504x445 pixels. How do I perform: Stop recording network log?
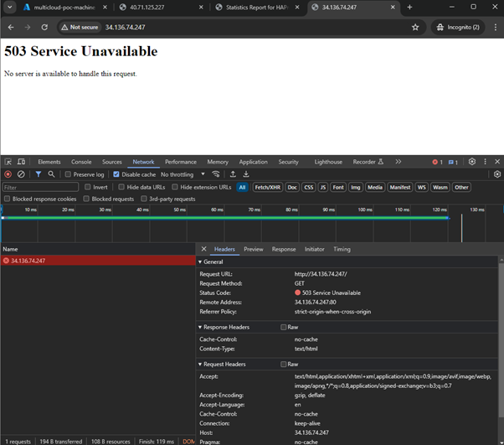pos(8,174)
